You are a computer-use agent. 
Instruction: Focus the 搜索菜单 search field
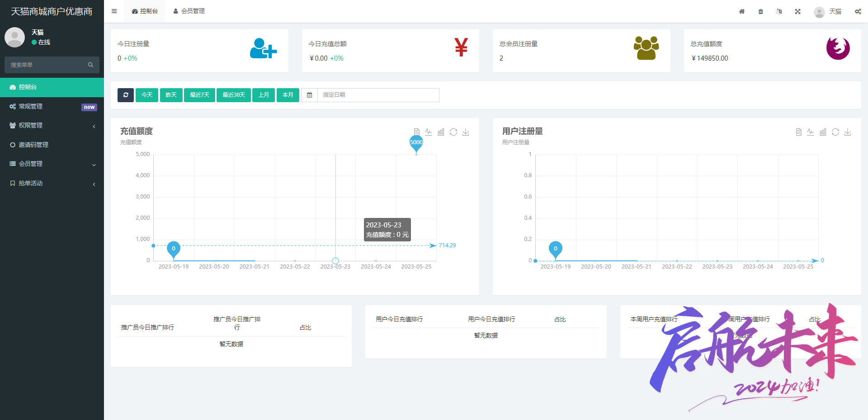52,65
